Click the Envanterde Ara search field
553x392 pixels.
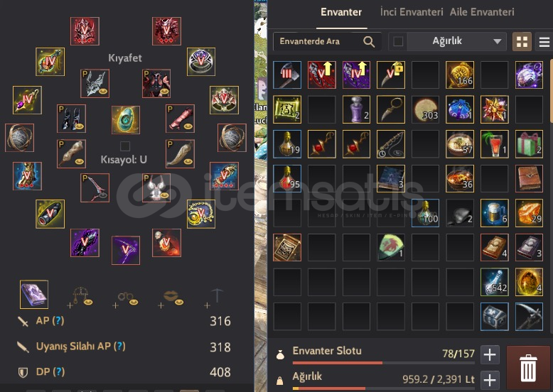point(327,42)
